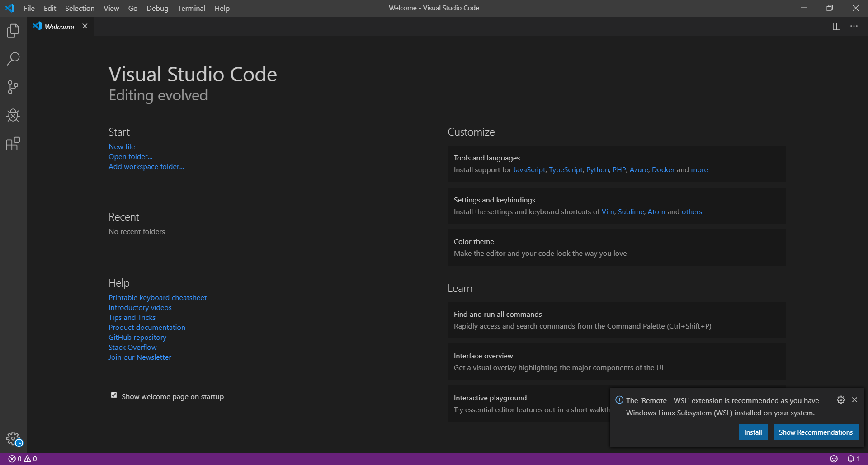
Task: Uncheck Show welcome page on startup
Action: pos(114,395)
